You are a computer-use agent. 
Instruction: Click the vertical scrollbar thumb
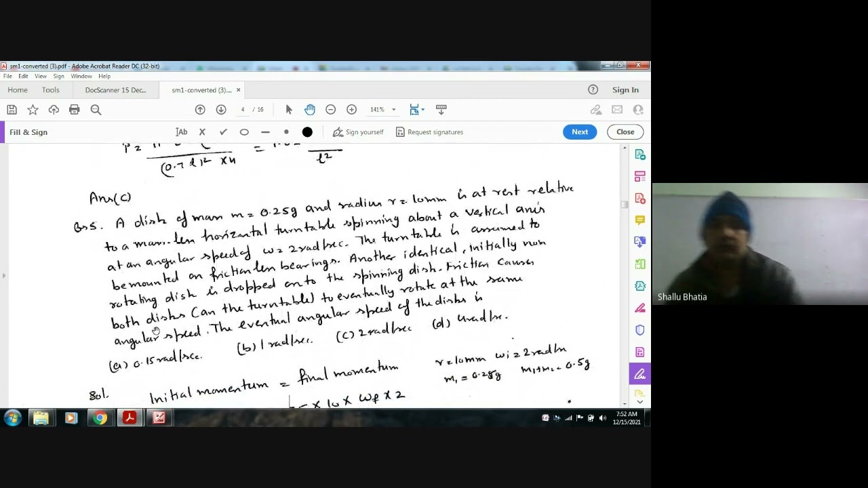(625, 203)
